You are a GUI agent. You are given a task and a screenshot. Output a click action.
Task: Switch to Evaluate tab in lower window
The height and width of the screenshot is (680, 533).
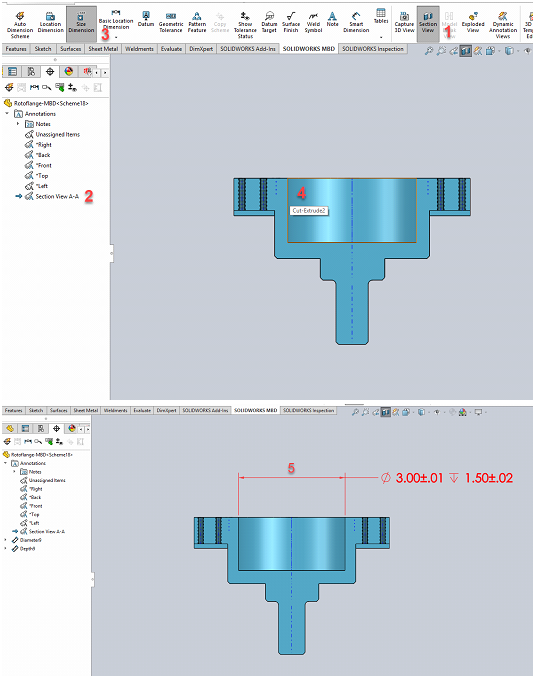pos(142,410)
